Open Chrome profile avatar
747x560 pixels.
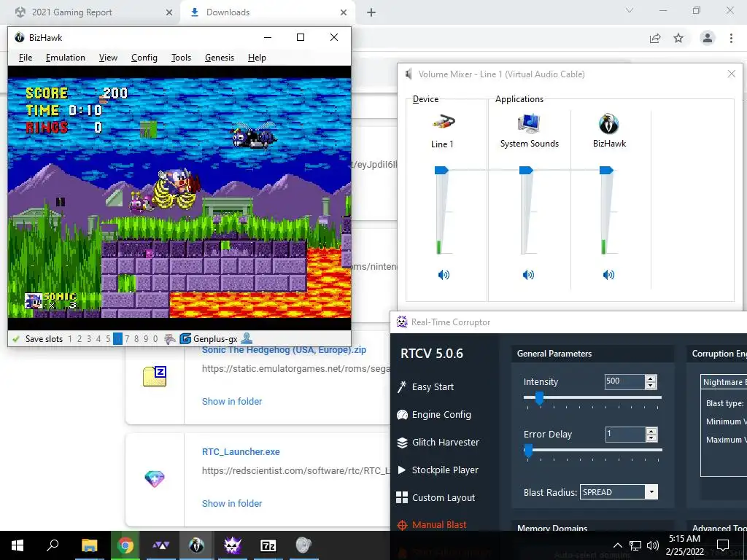click(708, 38)
